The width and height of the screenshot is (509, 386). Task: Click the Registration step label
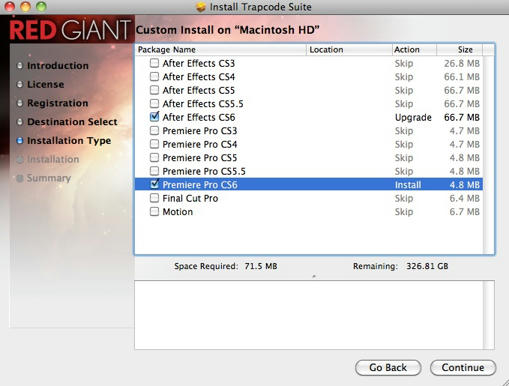(58, 103)
